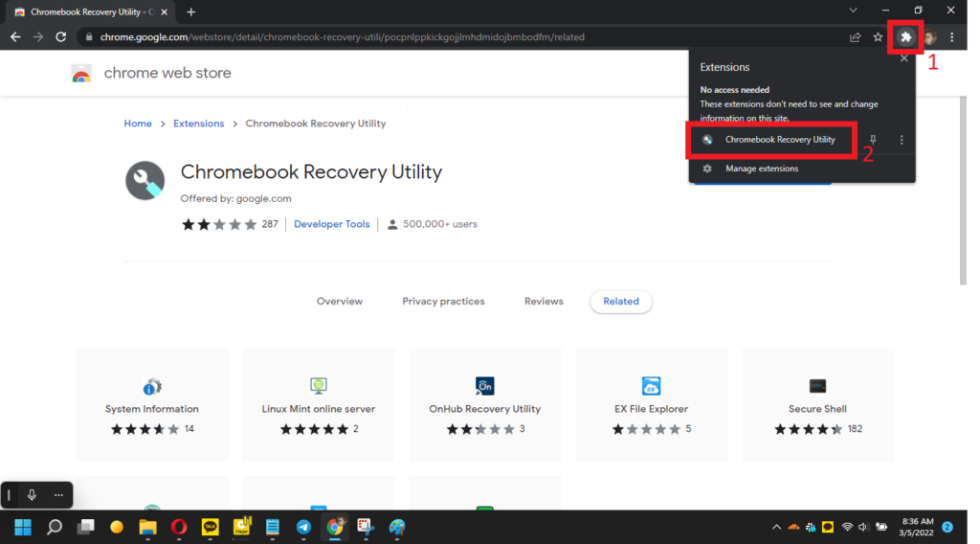Open floating toolbar more options dots
This screenshot has width=980, height=544.
pos(58,495)
